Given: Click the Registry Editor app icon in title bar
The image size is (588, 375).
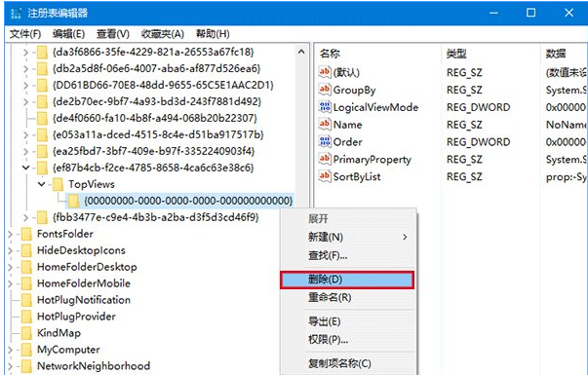Looking at the screenshot, I should 17,13.
